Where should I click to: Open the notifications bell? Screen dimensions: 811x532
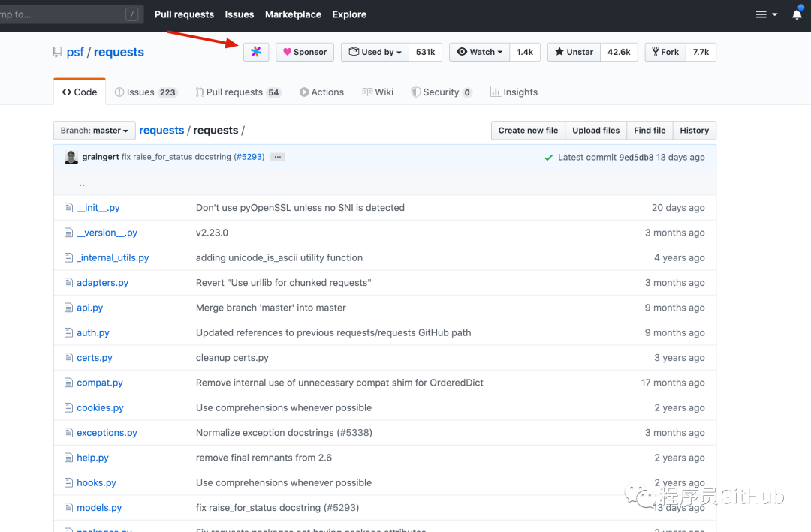[797, 14]
